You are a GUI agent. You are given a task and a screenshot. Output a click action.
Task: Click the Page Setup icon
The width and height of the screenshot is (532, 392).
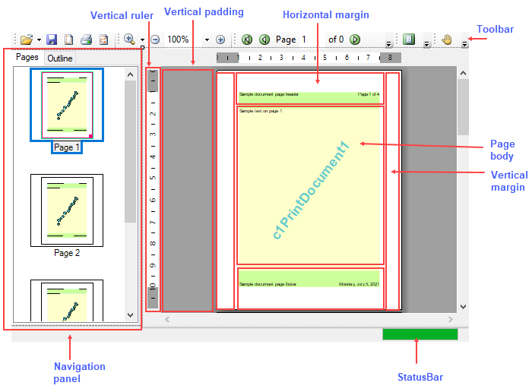click(x=69, y=40)
